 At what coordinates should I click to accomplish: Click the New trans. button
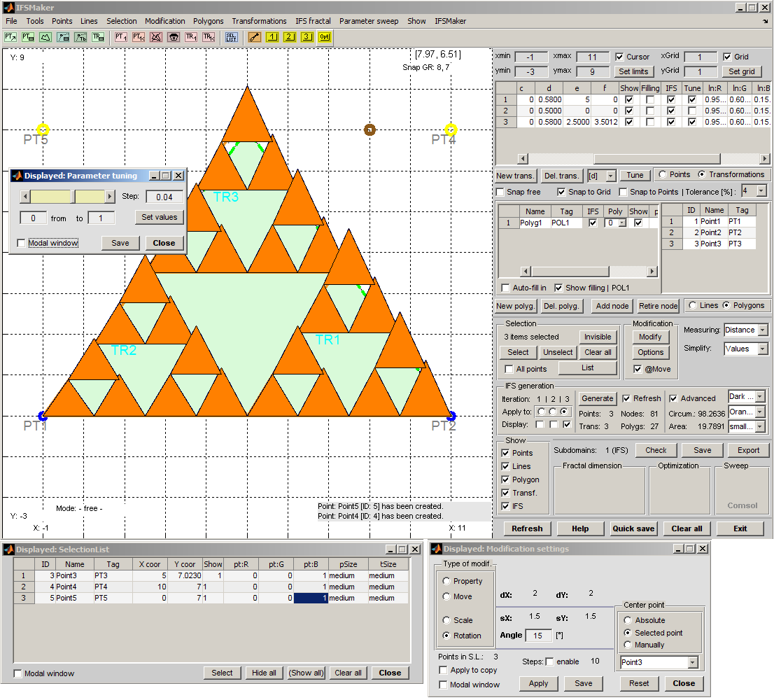(x=515, y=176)
